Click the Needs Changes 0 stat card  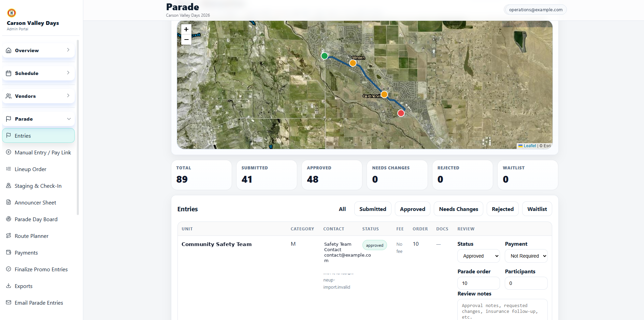[397, 175]
